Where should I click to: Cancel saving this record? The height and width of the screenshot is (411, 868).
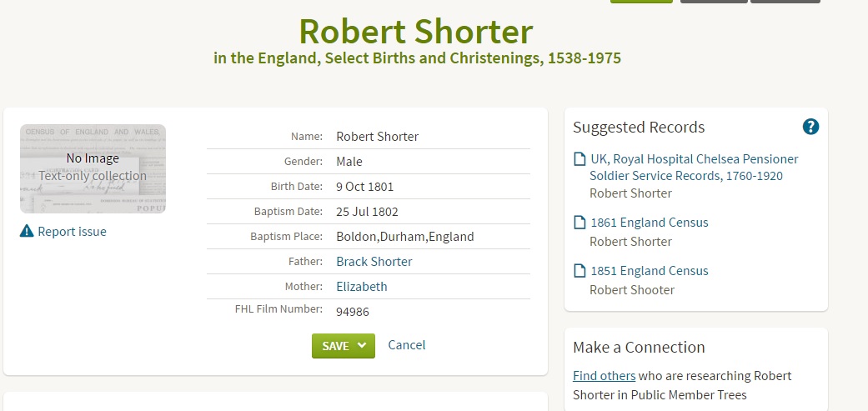(407, 345)
